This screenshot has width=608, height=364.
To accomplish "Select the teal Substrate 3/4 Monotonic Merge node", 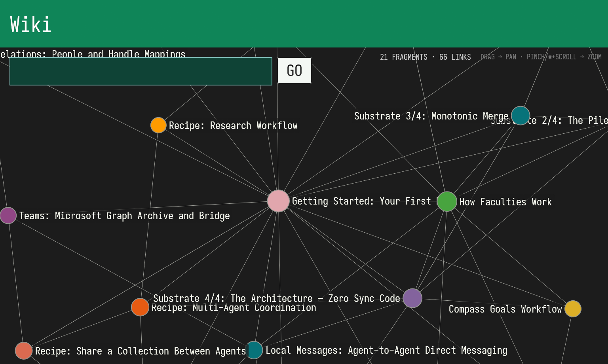I will 521,116.
